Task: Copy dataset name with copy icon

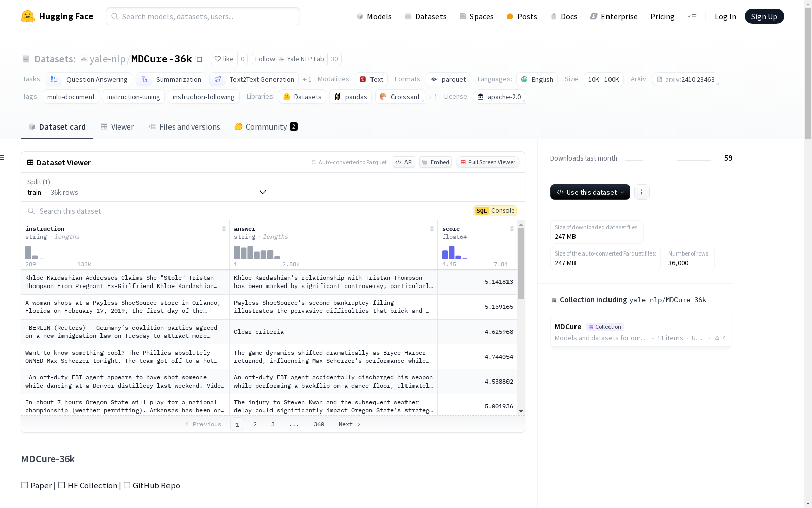Action: click(x=199, y=59)
